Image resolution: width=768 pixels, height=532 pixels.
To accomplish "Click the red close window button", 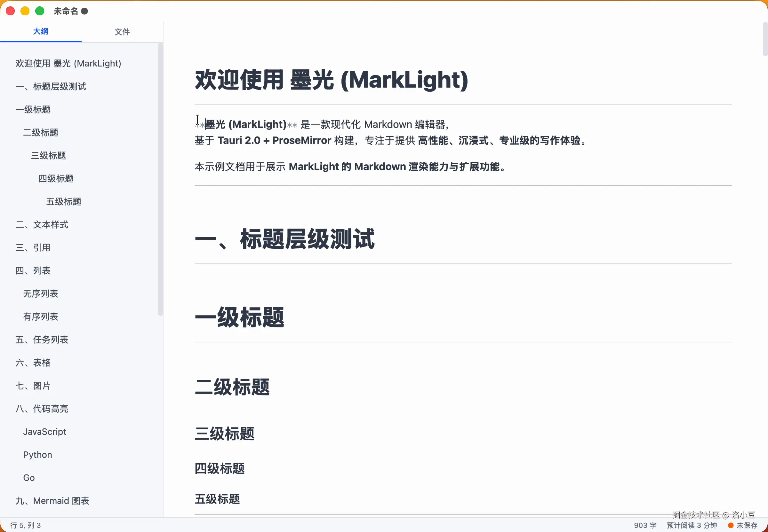I will (10, 11).
